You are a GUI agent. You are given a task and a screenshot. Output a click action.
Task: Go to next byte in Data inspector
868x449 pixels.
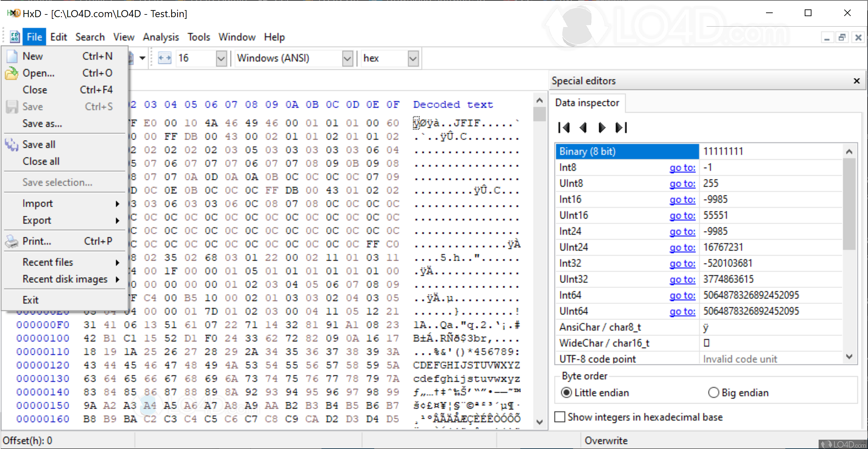602,128
